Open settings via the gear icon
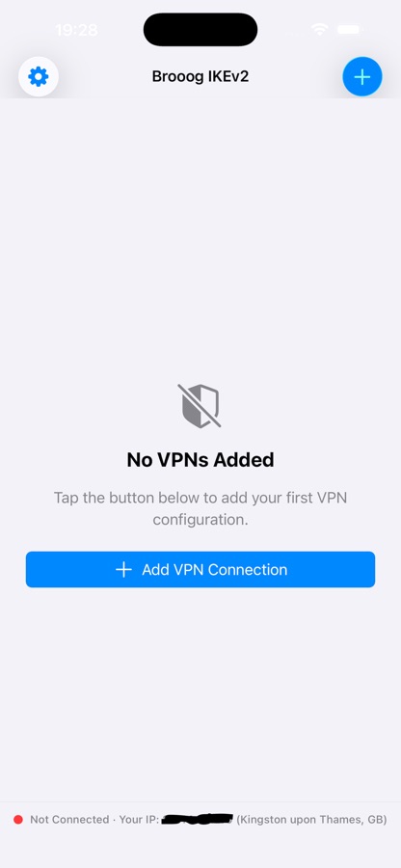401x868 pixels. [x=39, y=76]
